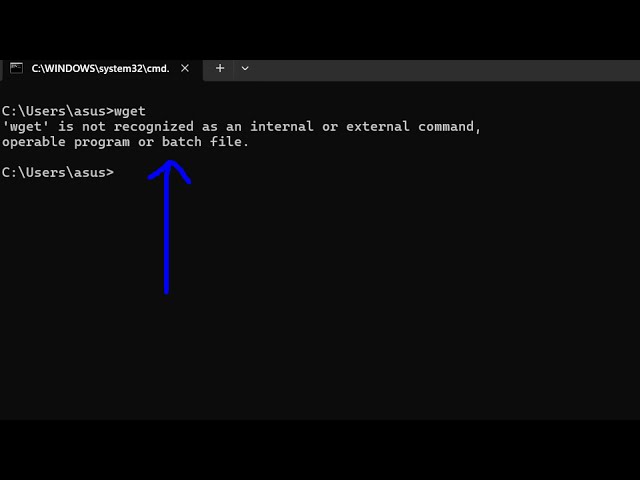Click the typed wget command on the first line
The height and width of the screenshot is (480, 640).
[x=130, y=111]
